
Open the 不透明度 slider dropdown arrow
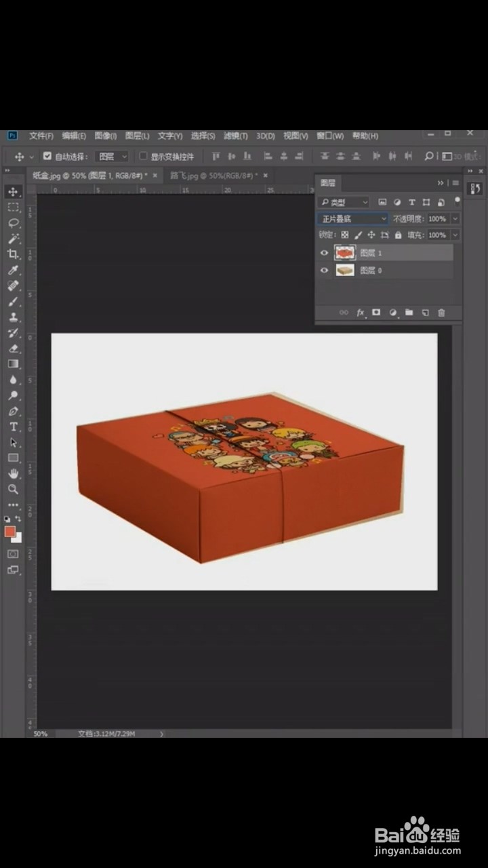[x=455, y=219]
